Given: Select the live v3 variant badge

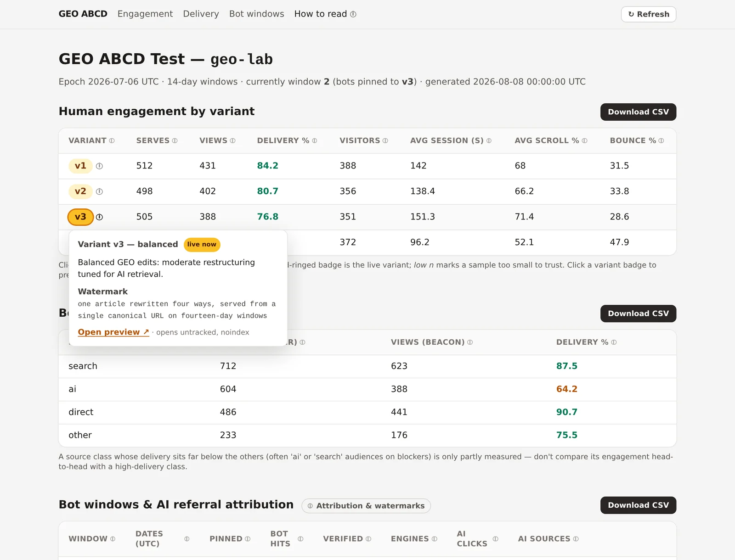Looking at the screenshot, I should point(80,217).
